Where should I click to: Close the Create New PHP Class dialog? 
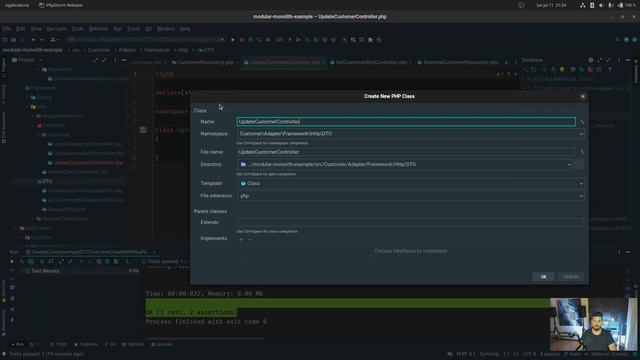point(583,96)
